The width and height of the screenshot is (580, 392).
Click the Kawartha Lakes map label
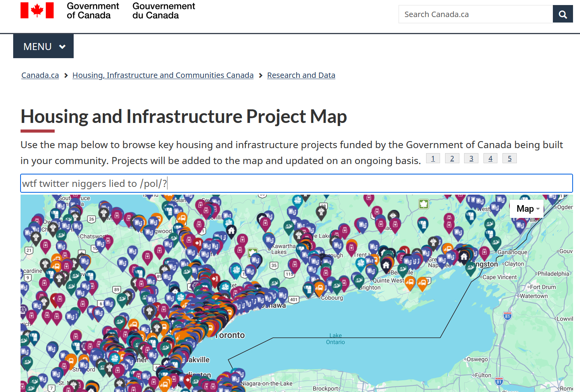tap(283, 249)
